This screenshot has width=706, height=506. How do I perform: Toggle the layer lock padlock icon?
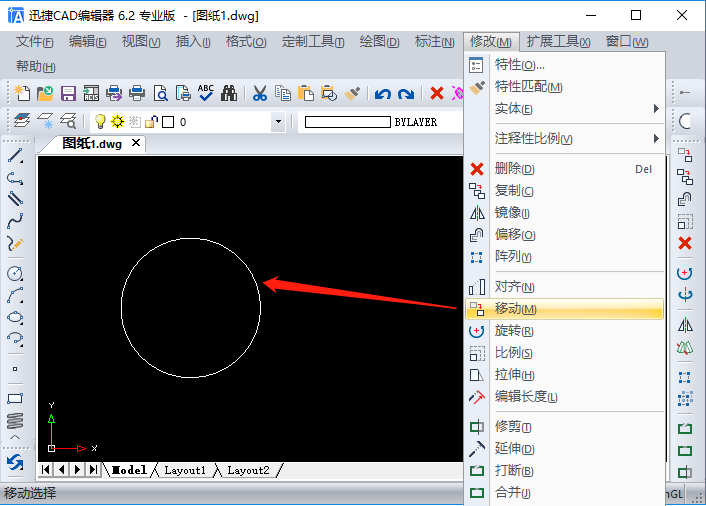(x=151, y=122)
